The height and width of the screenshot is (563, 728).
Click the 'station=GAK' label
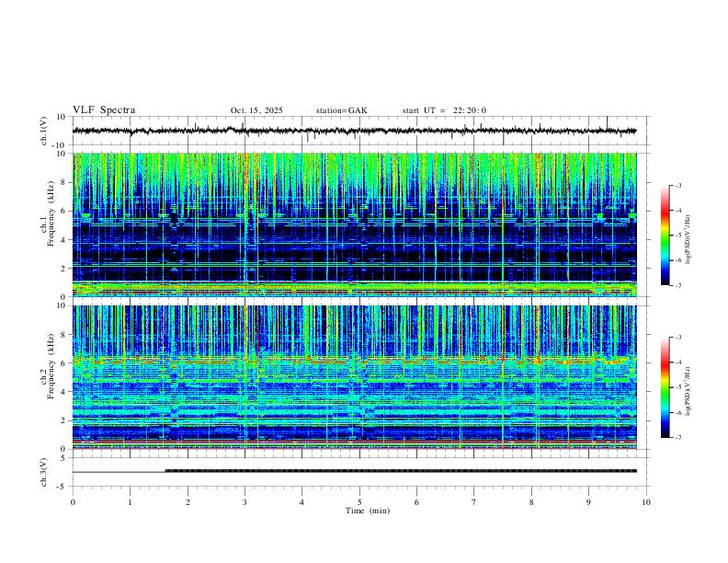[341, 110]
